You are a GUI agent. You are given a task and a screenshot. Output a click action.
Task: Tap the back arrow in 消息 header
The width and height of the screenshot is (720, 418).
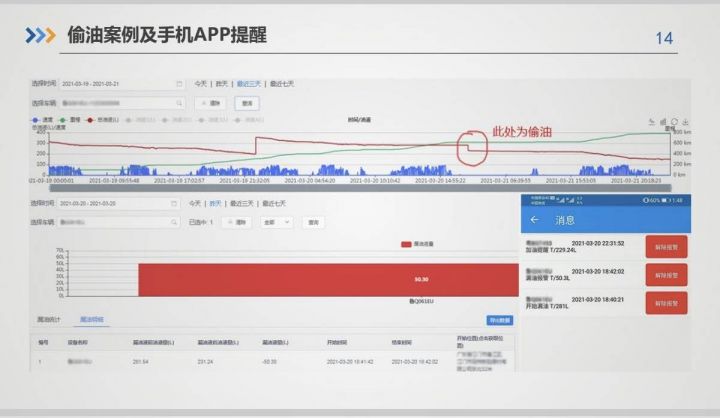click(x=535, y=219)
